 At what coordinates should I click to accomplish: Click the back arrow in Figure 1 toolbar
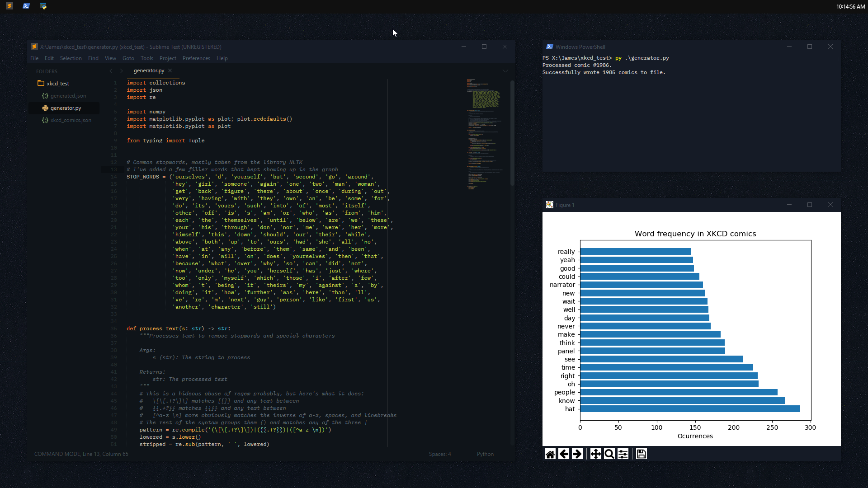click(564, 454)
